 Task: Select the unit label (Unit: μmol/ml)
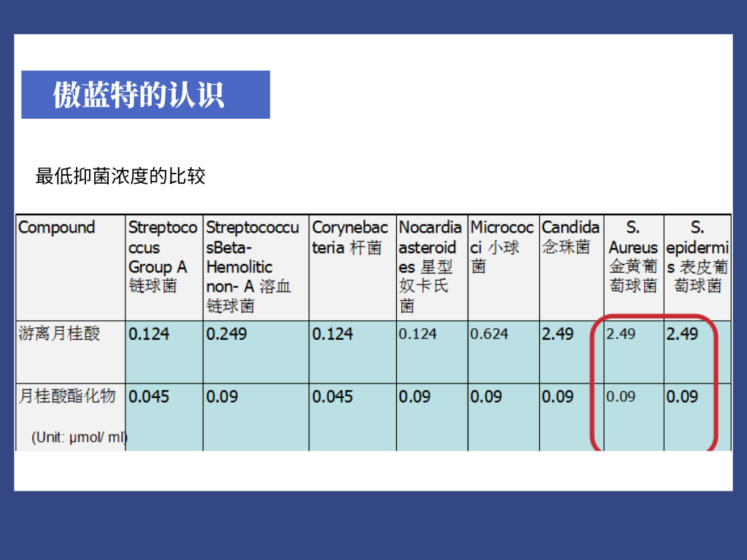(77, 437)
